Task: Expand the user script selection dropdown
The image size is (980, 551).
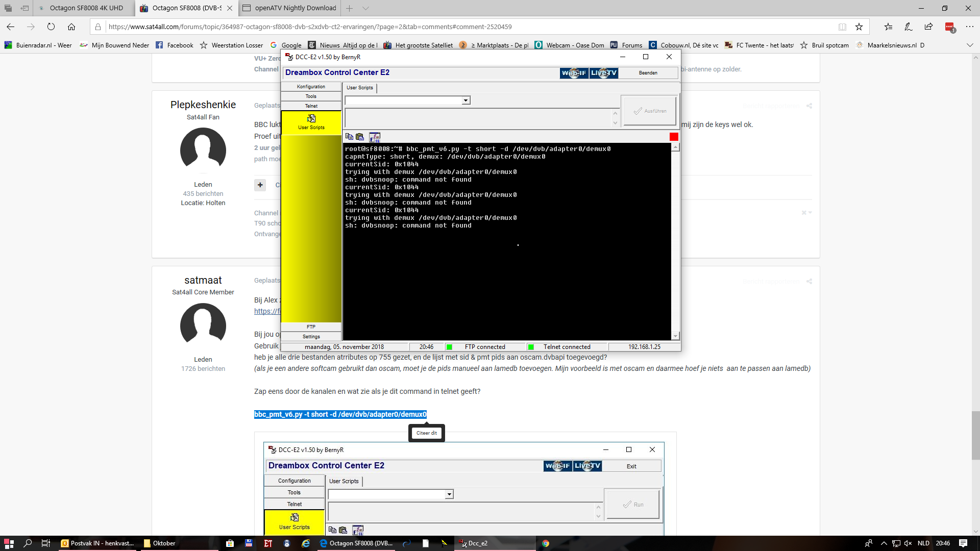Action: 465,101
